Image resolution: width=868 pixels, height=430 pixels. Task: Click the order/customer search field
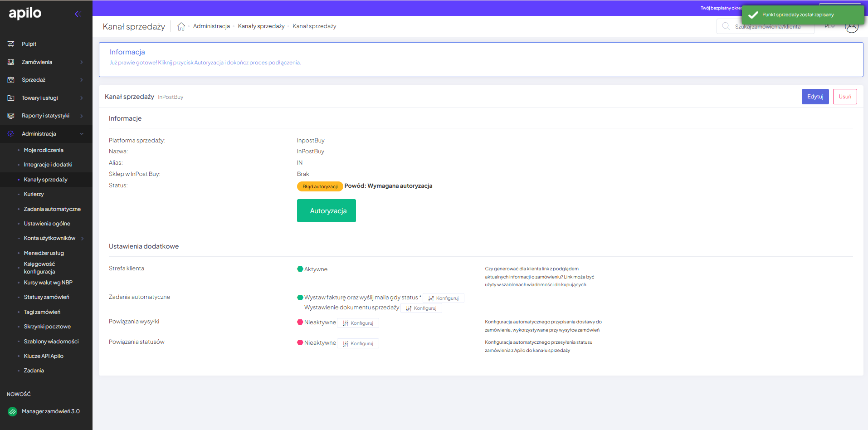[767, 27]
